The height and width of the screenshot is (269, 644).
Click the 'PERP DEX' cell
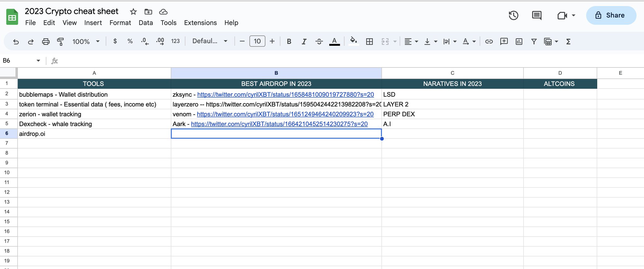pyautogui.click(x=452, y=114)
